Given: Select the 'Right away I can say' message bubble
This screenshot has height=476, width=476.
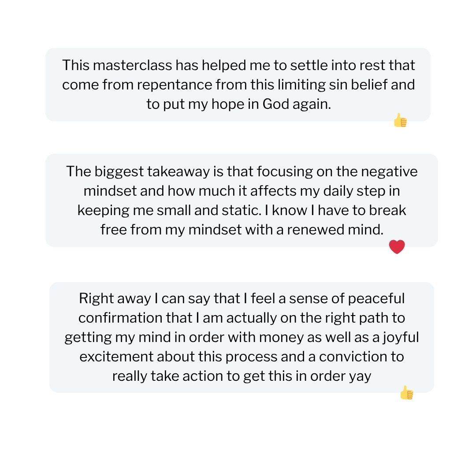Looking at the screenshot, I should (242, 337).
